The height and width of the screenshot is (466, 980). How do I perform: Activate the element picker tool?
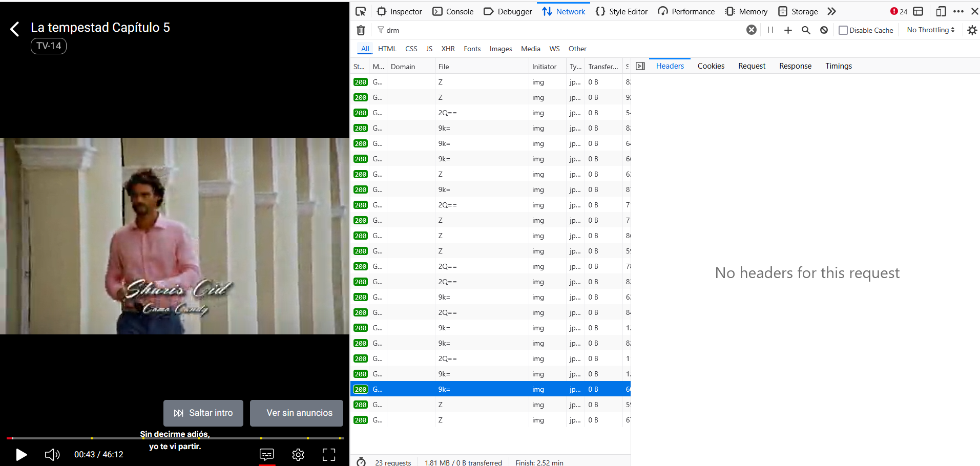click(361, 11)
